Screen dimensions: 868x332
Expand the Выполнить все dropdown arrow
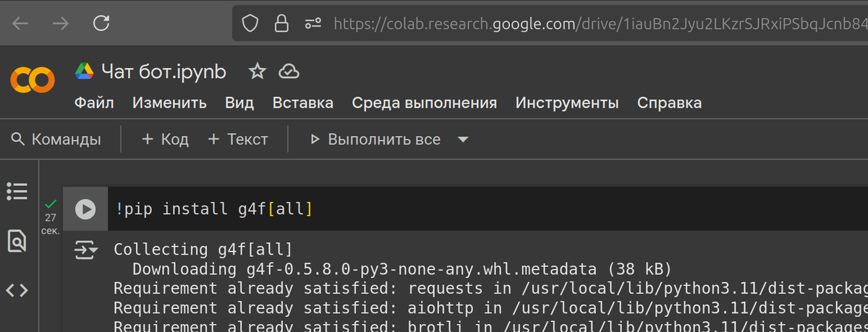click(x=463, y=139)
